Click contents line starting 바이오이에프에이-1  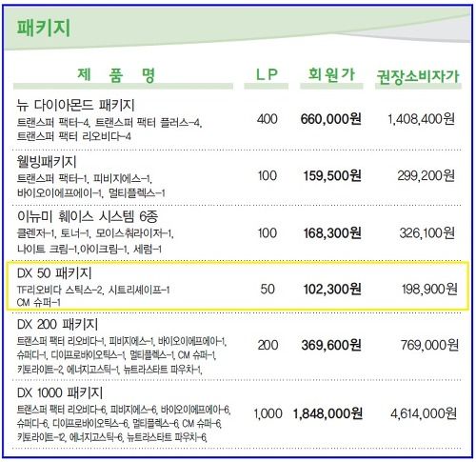pyautogui.click(x=90, y=192)
